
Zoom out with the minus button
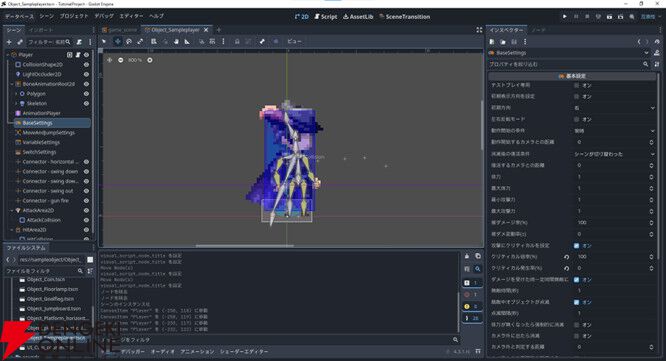[x=121, y=60]
